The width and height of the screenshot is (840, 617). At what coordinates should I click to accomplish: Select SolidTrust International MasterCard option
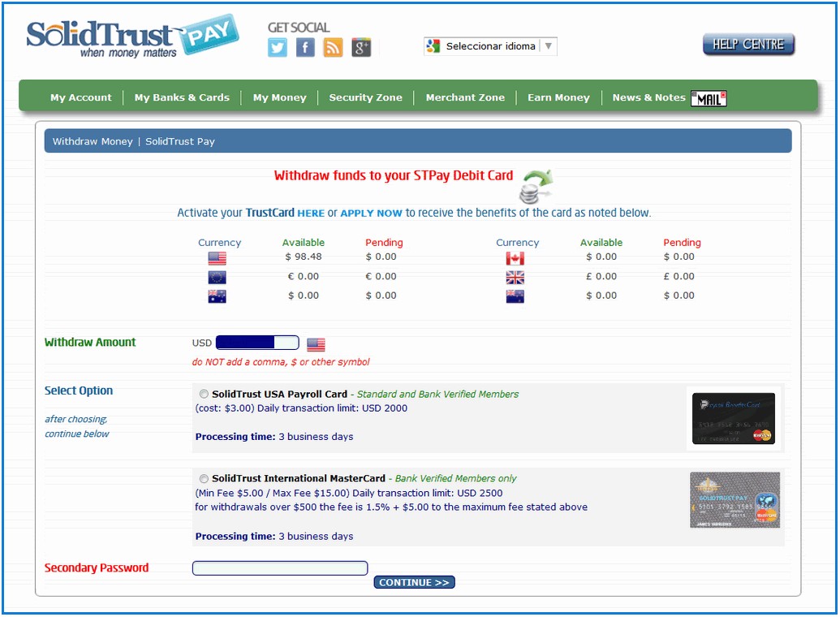[x=204, y=479]
